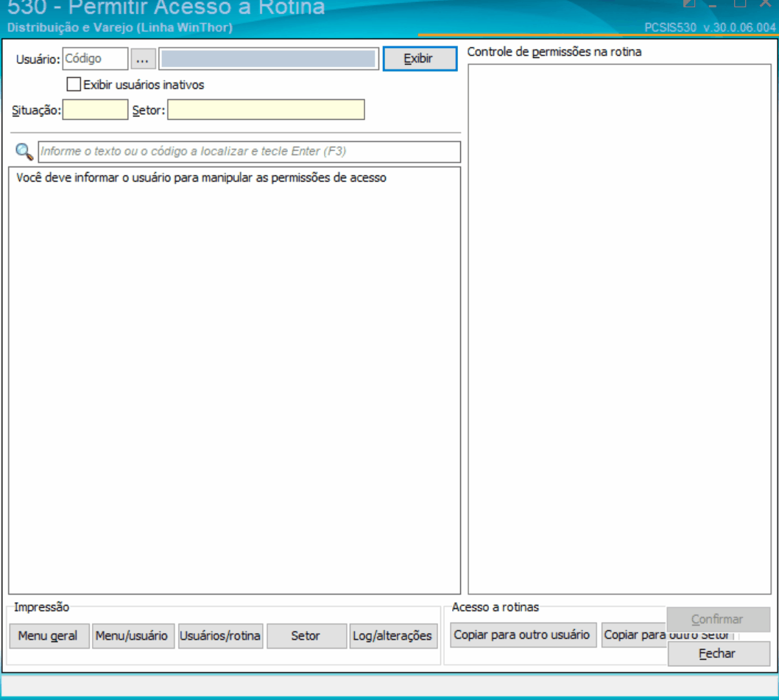Open user lookup with the ellipsis button
This screenshot has width=779, height=700.
[x=143, y=59]
